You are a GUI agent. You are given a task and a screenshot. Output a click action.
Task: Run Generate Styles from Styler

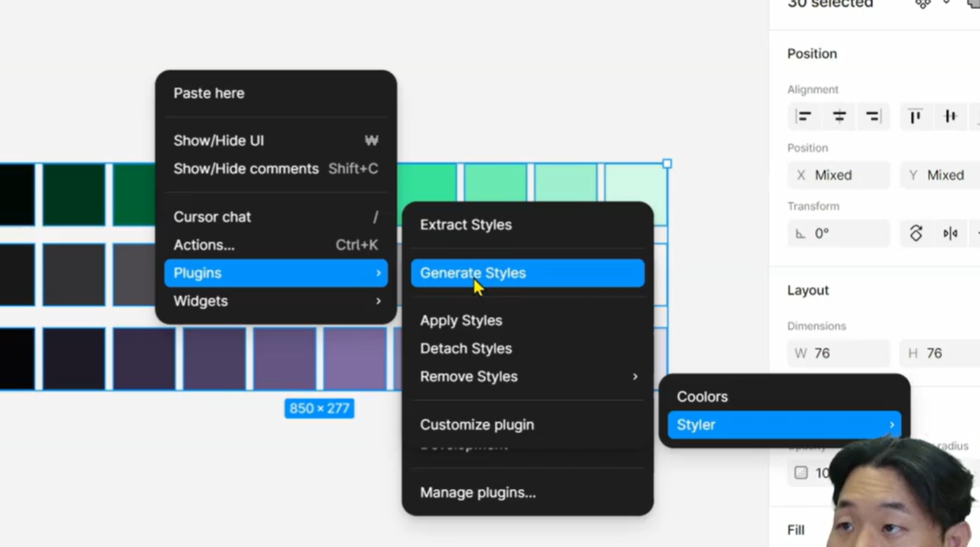tap(528, 273)
